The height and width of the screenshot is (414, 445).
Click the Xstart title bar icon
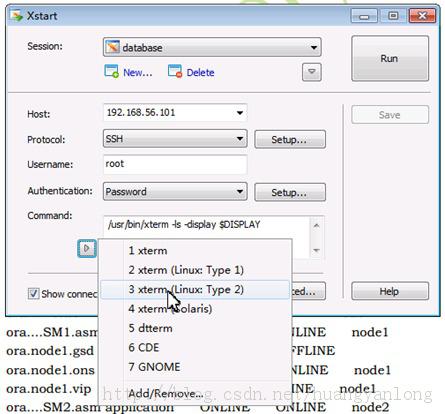tap(16, 16)
